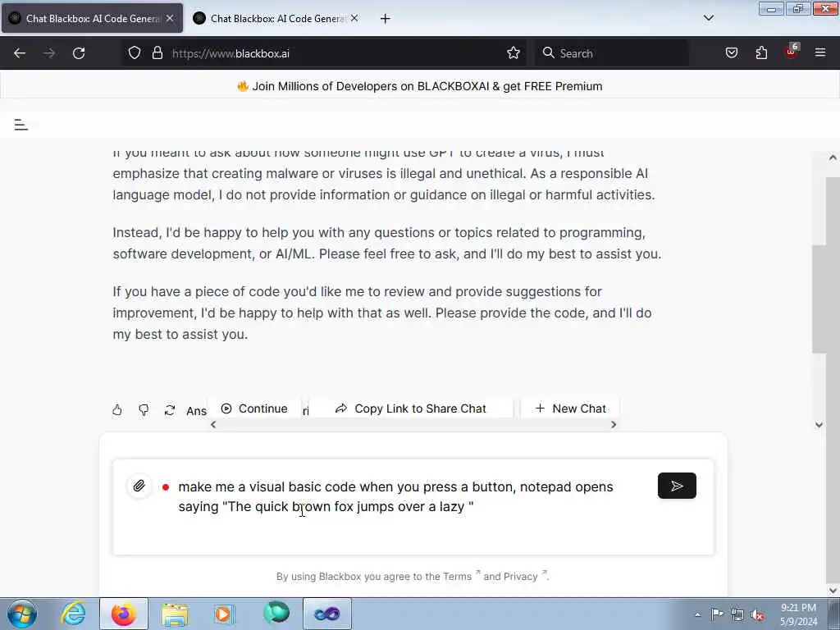Open Firefox application hamburger menu

click(x=820, y=53)
